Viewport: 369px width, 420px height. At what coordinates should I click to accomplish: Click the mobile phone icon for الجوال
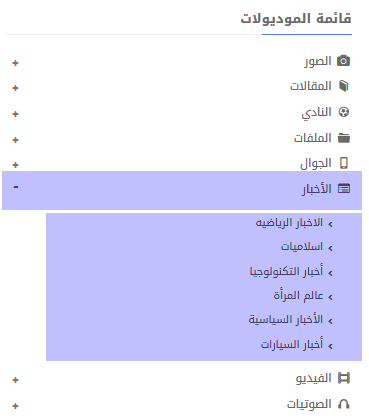coord(344,163)
